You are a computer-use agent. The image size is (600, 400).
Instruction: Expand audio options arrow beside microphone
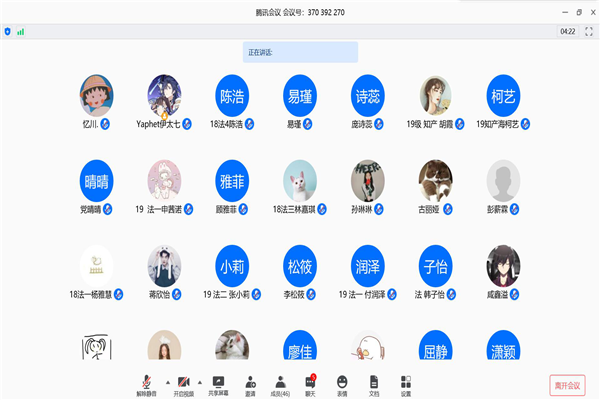click(164, 382)
